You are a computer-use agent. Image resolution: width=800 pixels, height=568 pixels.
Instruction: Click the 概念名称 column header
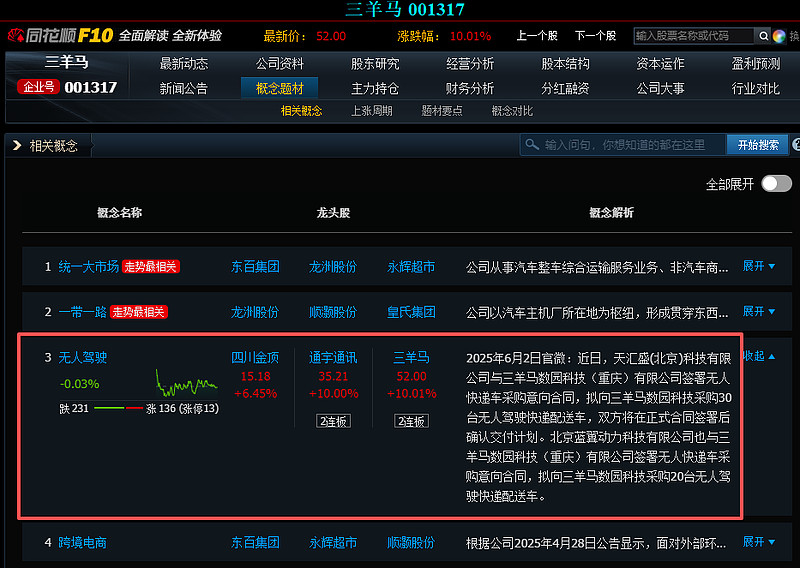click(x=119, y=213)
